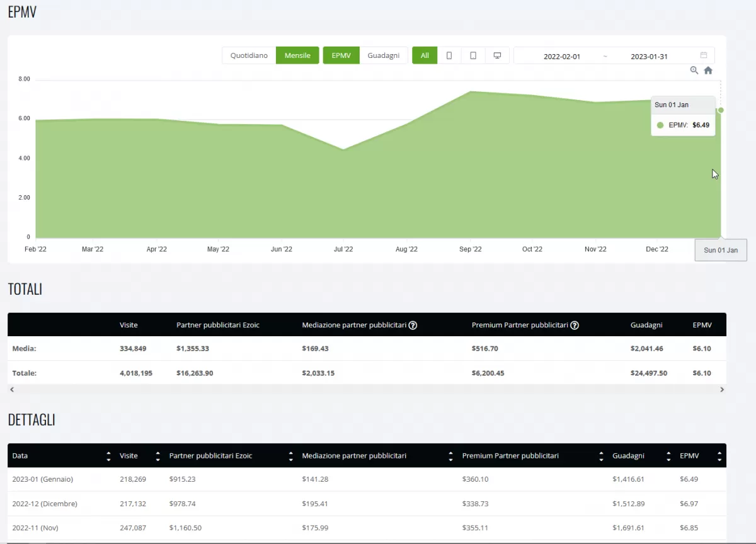Viewport: 756px width, 544px height.
Task: Click Gennaio premium value $360.10
Action: tap(476, 480)
